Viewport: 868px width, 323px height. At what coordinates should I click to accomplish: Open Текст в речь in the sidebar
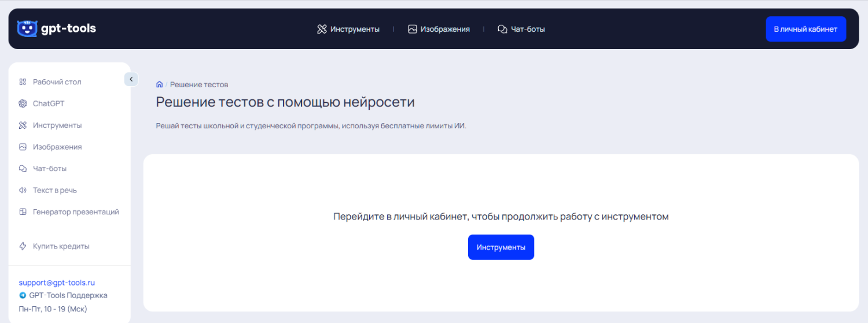55,190
